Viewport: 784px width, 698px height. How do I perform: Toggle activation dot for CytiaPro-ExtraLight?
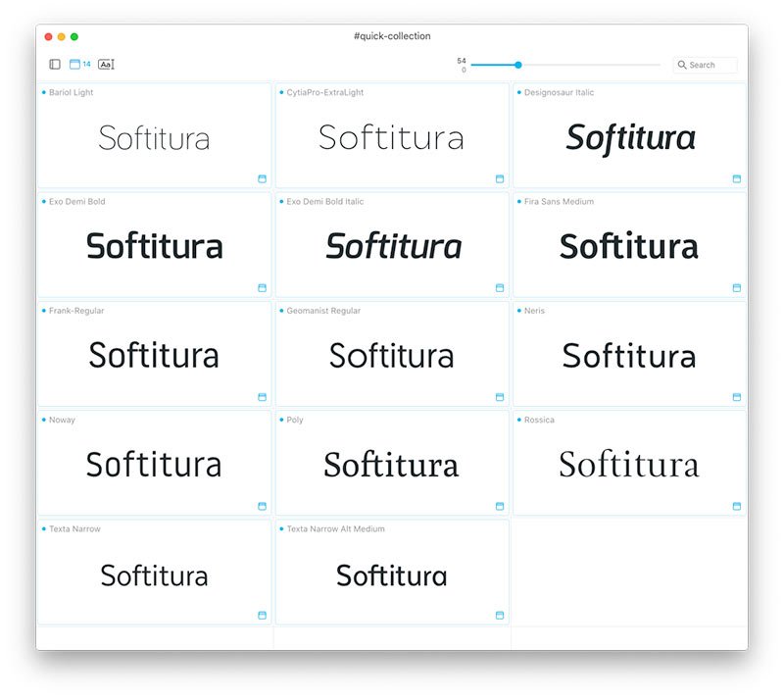point(281,92)
